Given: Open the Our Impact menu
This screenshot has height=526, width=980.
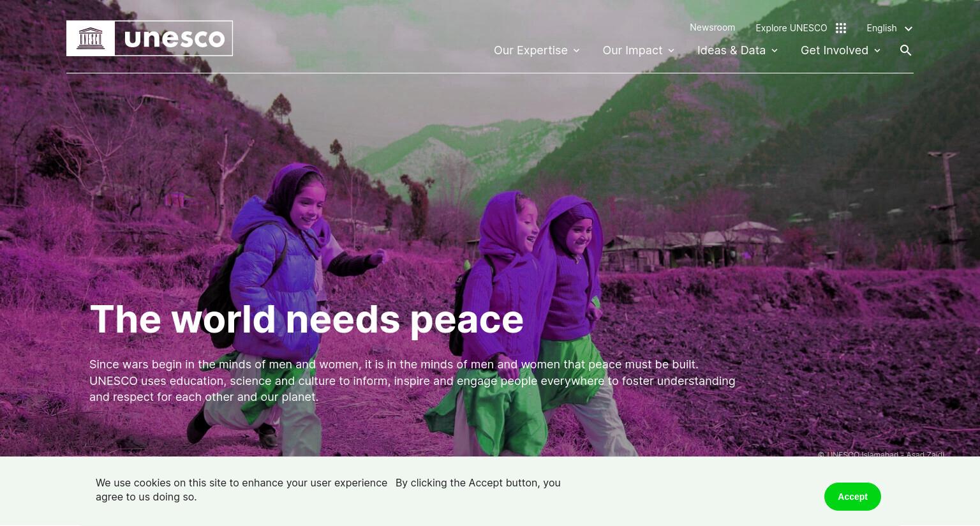Looking at the screenshot, I should (x=632, y=50).
